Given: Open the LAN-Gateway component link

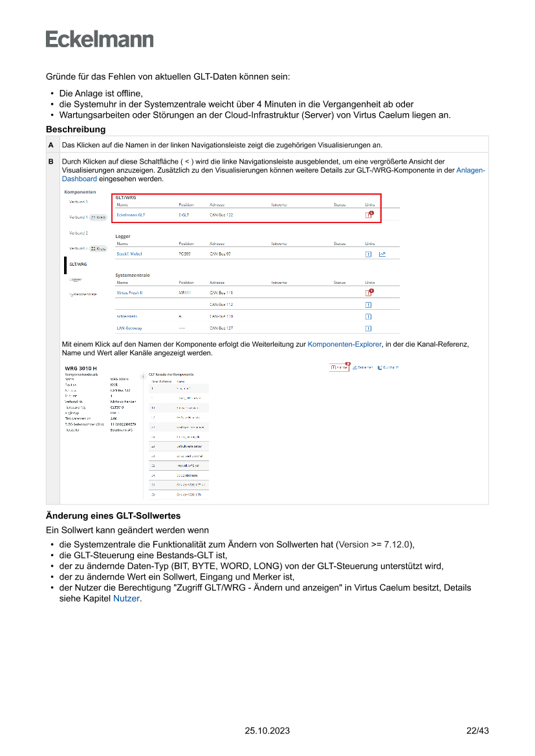Looking at the screenshot, I should (129, 328).
